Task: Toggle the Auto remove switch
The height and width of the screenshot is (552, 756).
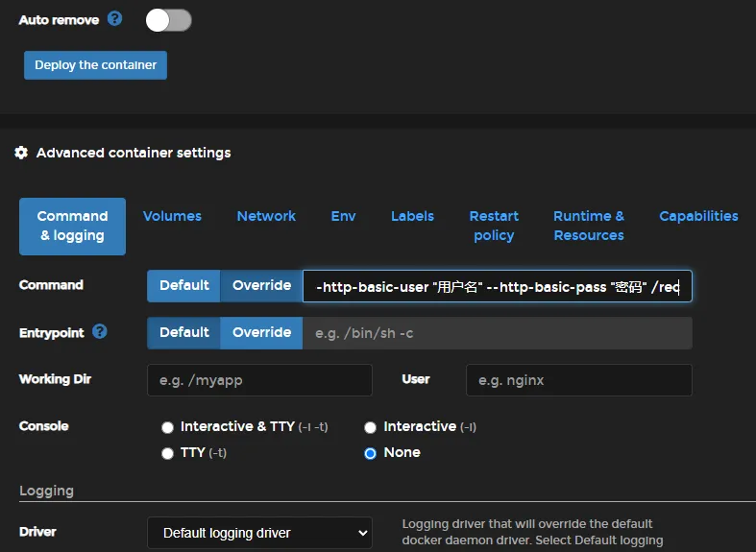Action: tap(168, 20)
